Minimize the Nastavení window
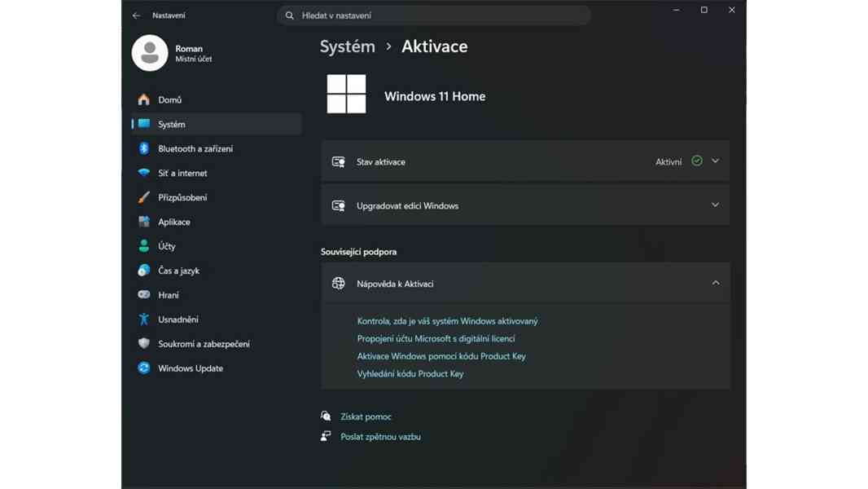Image resolution: width=868 pixels, height=489 pixels. 676,10
